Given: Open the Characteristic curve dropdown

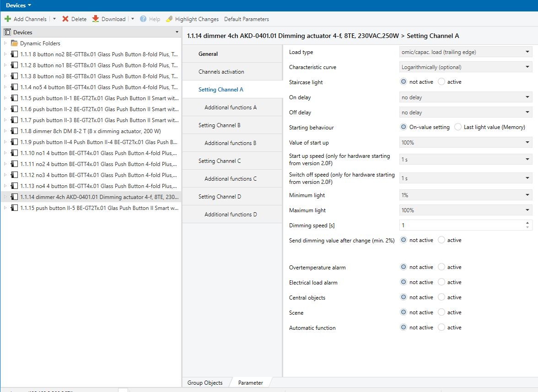Looking at the screenshot, I should pyautogui.click(x=466, y=67).
